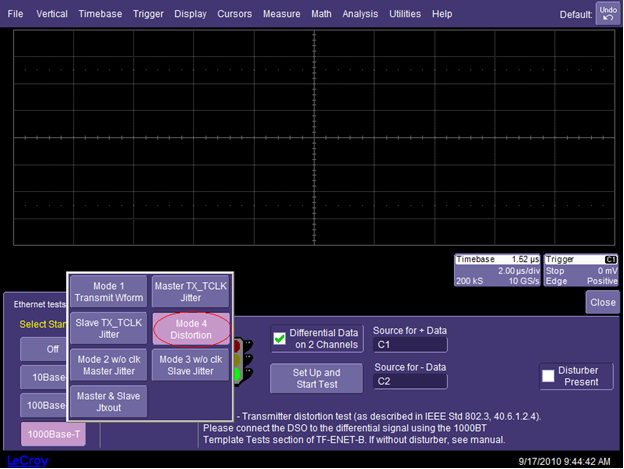
Task: Toggle Differential Data on 2 Channels checkbox
Action: click(x=279, y=339)
